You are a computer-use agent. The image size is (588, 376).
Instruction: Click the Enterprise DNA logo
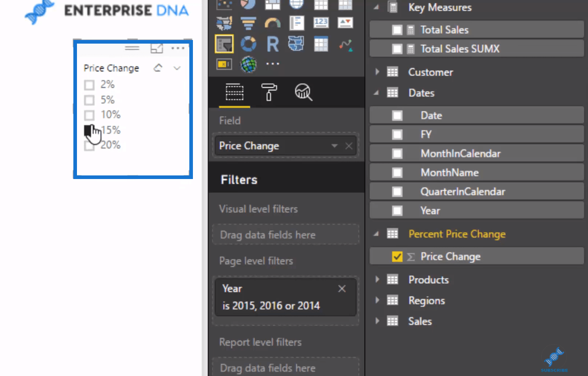pyautogui.click(x=107, y=10)
